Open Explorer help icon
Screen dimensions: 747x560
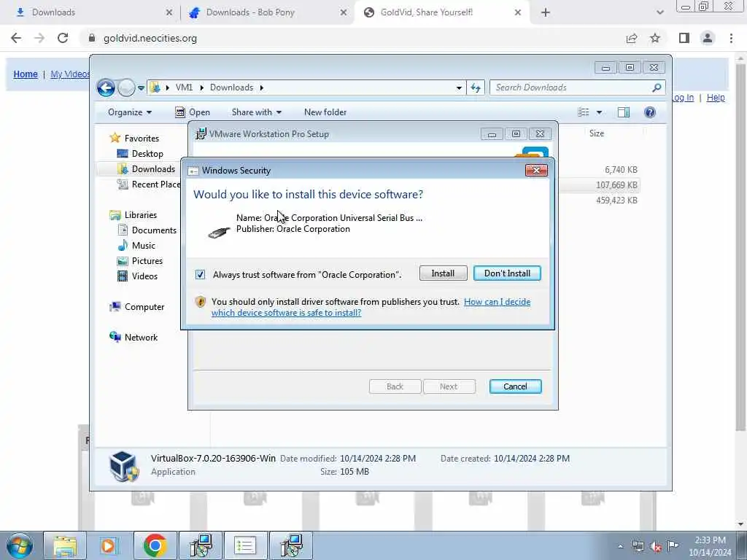point(650,112)
